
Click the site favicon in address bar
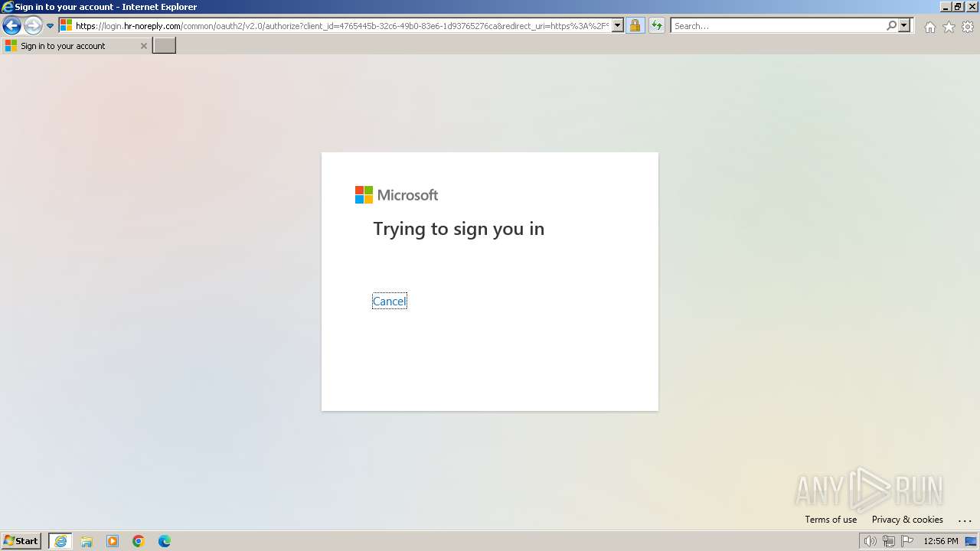click(66, 25)
